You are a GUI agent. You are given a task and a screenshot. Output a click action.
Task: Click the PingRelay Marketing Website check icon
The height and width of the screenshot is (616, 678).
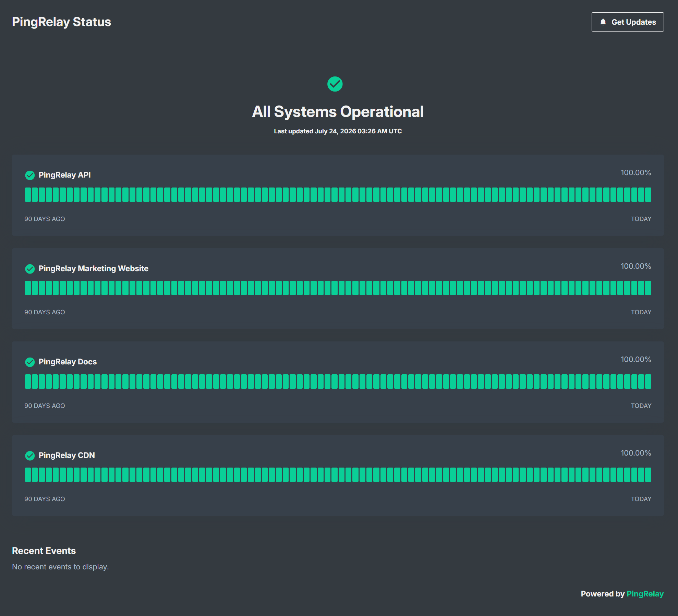click(30, 269)
